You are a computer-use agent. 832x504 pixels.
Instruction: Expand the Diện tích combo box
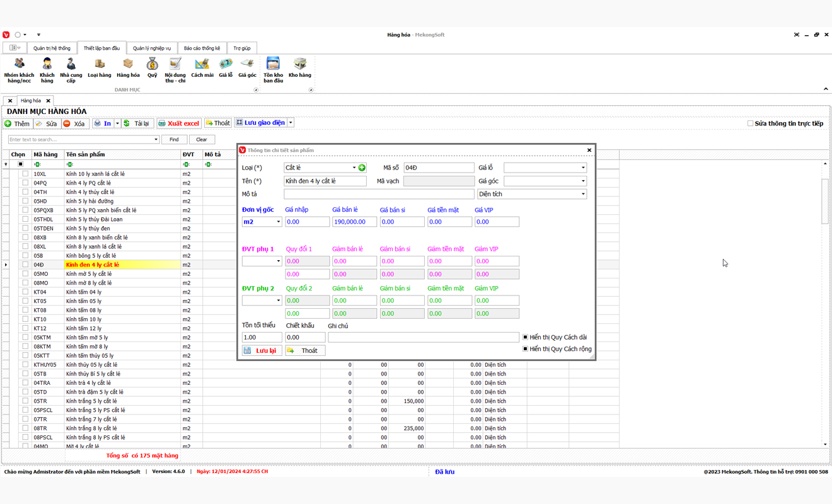click(582, 194)
